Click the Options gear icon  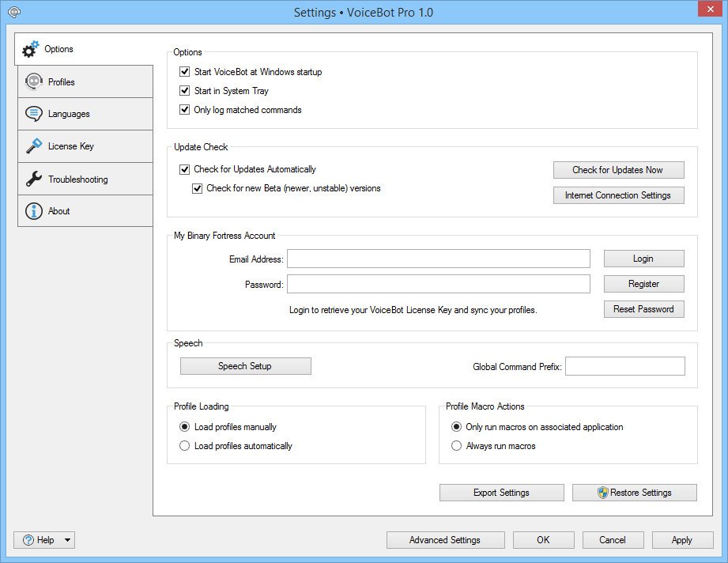31,49
